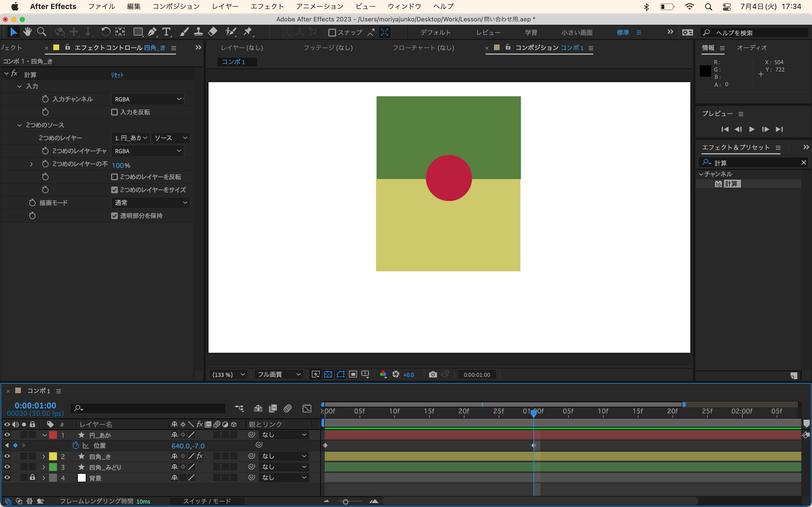Image resolution: width=812 pixels, height=507 pixels.
Task: Enable the 入力を反転 checkbox
Action: tap(114, 112)
